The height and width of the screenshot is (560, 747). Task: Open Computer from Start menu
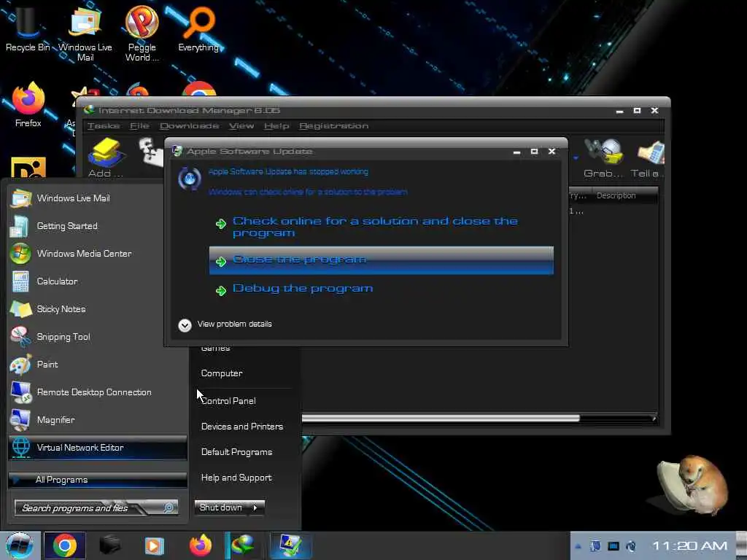click(x=222, y=373)
